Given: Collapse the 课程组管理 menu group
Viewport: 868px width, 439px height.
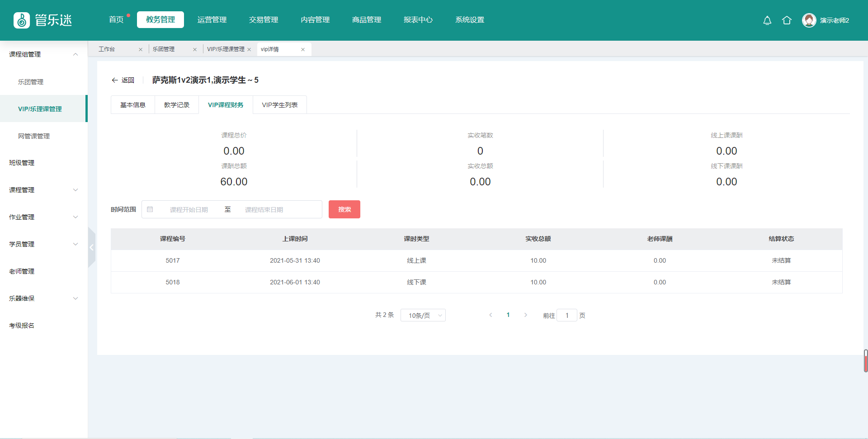Looking at the screenshot, I should point(75,54).
